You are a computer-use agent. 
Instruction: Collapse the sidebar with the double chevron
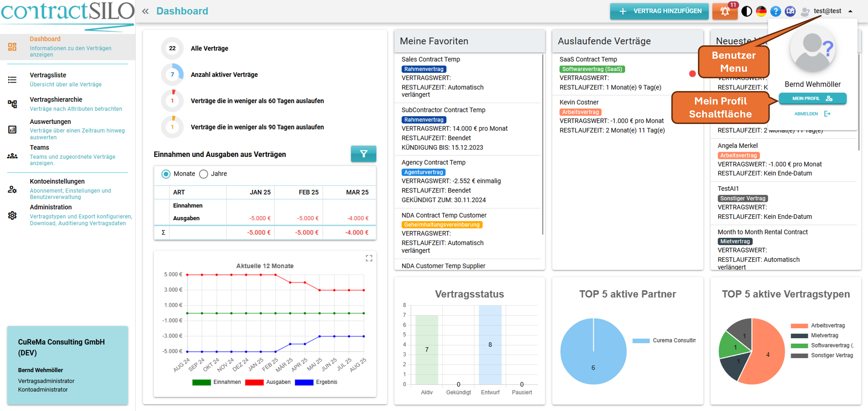pyautogui.click(x=145, y=11)
